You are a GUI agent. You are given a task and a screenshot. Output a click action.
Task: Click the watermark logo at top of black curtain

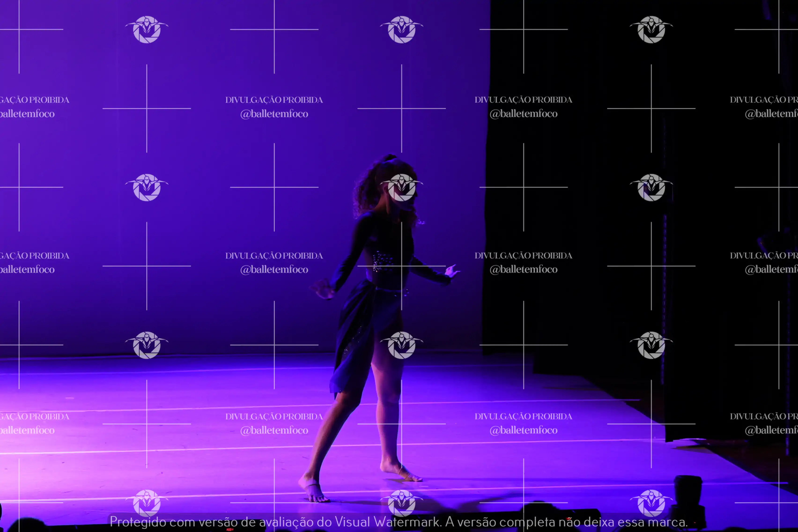pyautogui.click(x=651, y=30)
